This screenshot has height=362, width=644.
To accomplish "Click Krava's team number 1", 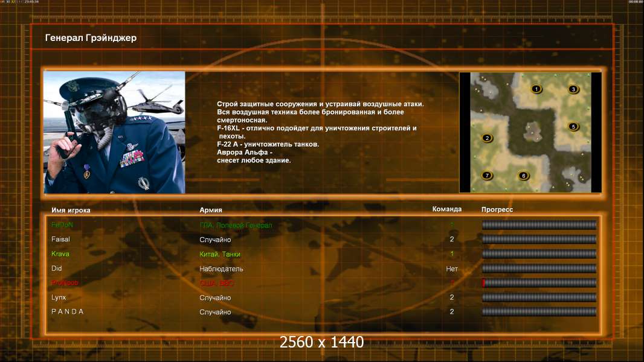I will (x=452, y=254).
